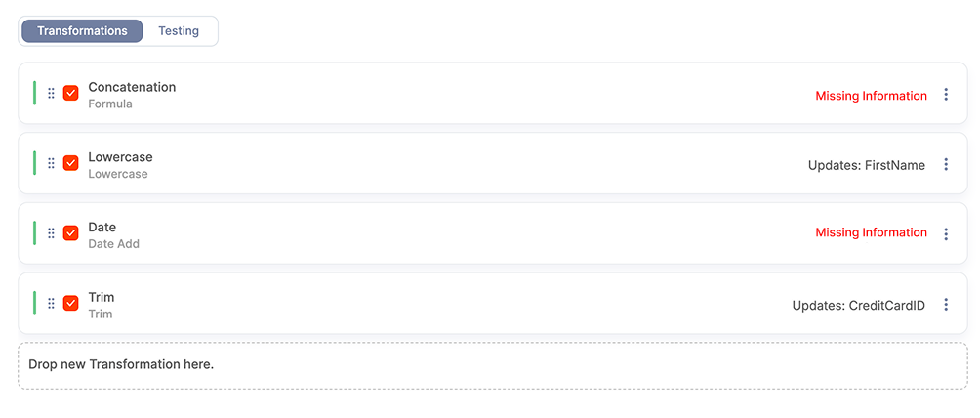Image resolution: width=980 pixels, height=418 pixels.
Task: Click the drag handle on Date row
Action: pos(52,233)
